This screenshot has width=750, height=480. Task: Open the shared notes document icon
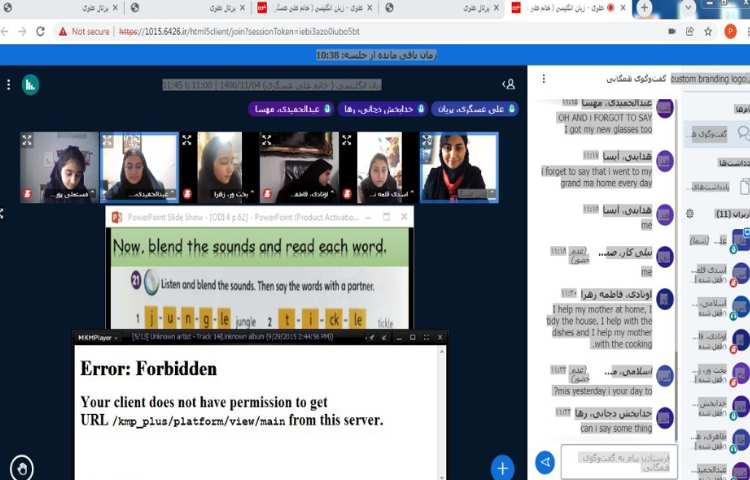point(744,186)
